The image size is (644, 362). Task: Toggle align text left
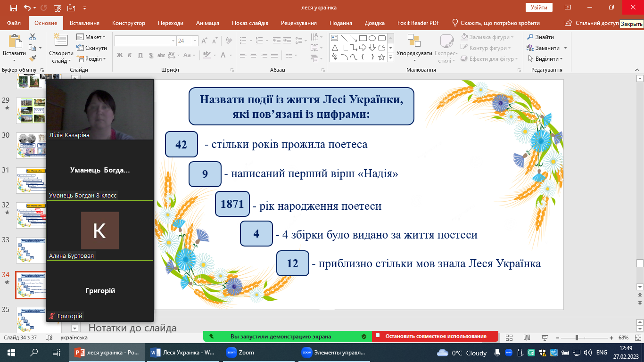coord(243,55)
